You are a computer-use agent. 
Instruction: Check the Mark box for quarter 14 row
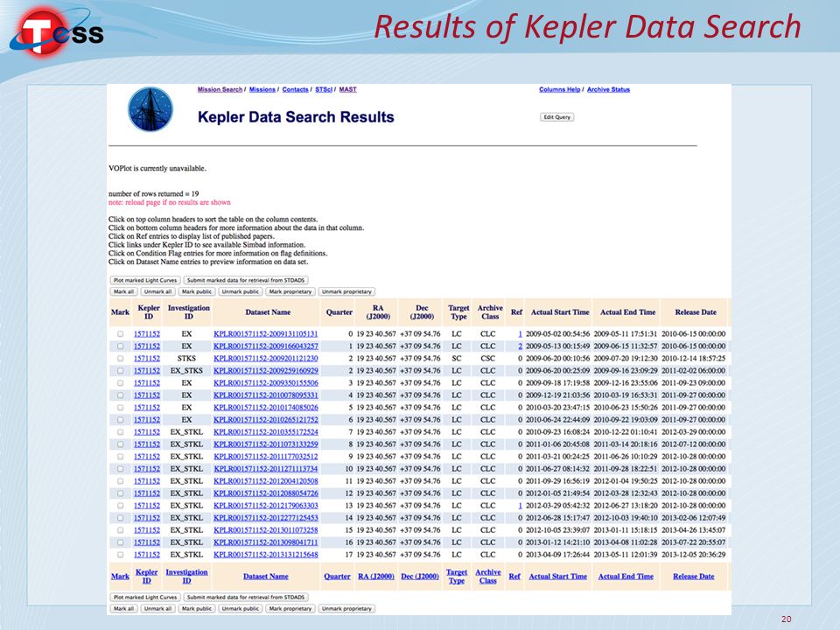pos(121,518)
